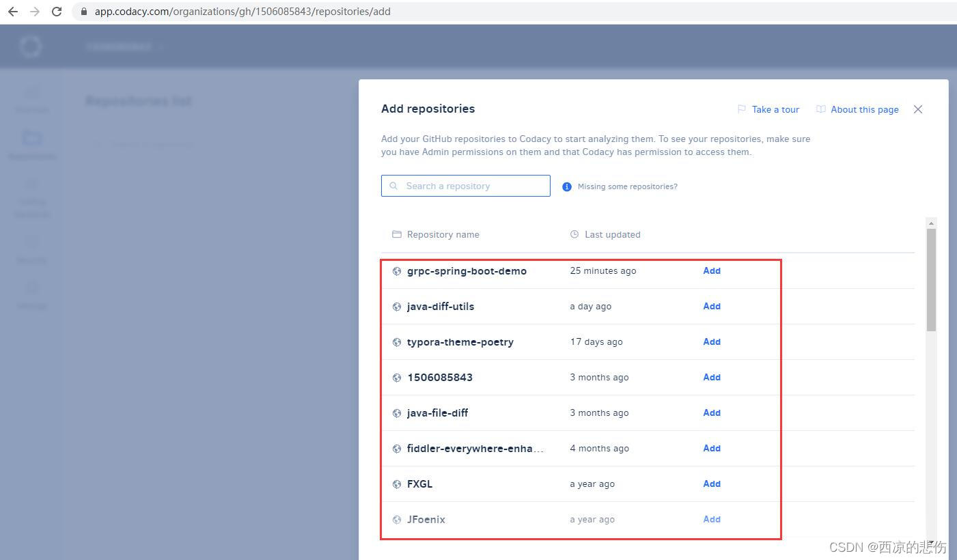Click the 1506085843 repository name
Screen dimensions: 957x560
pyautogui.click(x=440, y=377)
